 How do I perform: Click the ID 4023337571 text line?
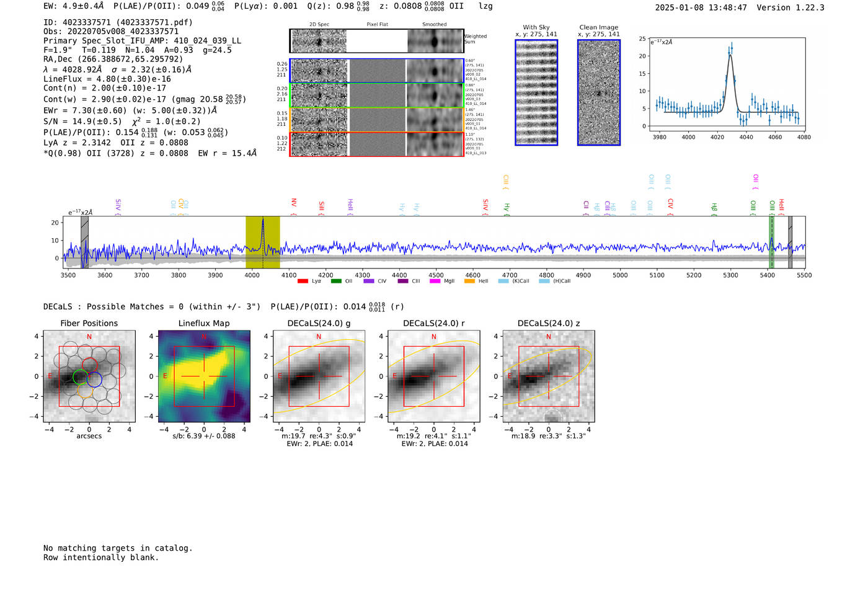(118, 22)
